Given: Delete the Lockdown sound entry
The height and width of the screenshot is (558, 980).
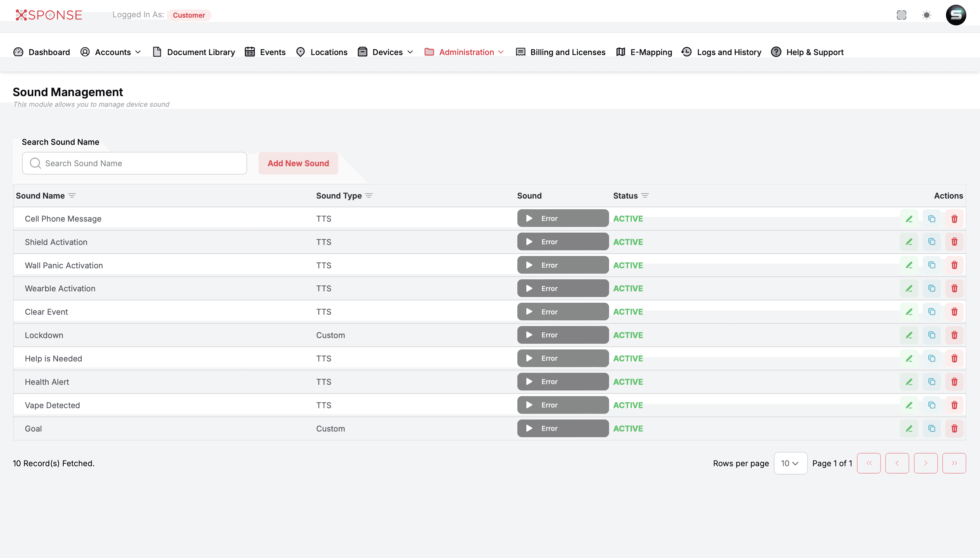Looking at the screenshot, I should click(954, 335).
